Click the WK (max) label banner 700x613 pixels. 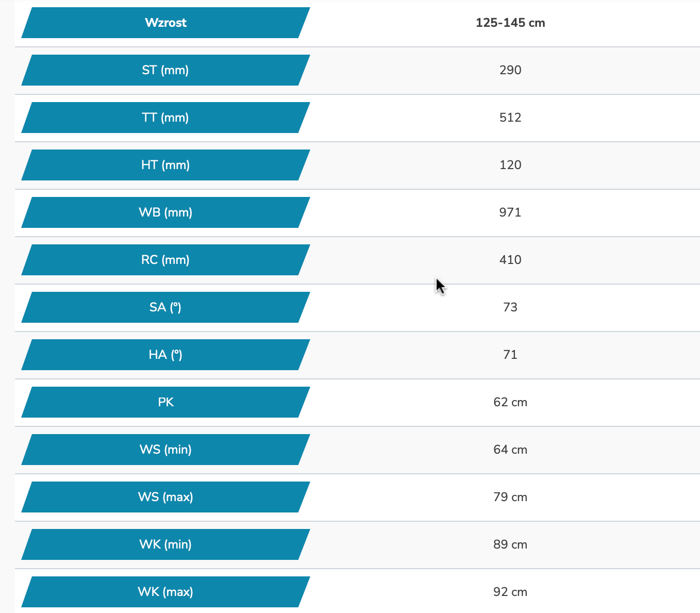[165, 592]
